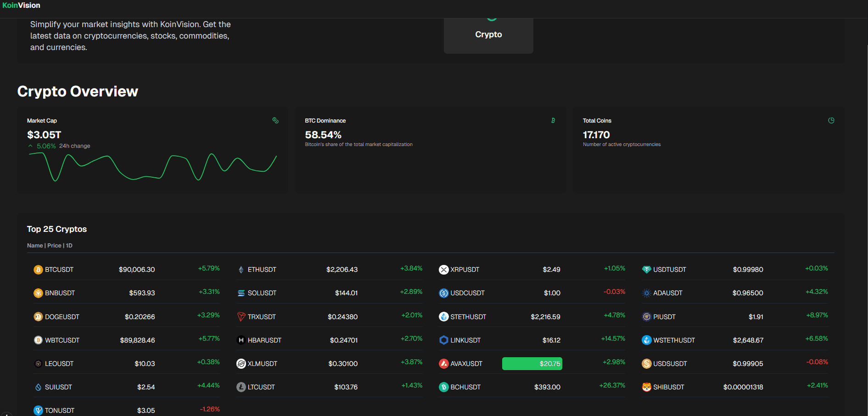Screen dimensions: 868x416
Task: Click the Bitcoin icon beside BTCUSDT
Action: [38, 270]
